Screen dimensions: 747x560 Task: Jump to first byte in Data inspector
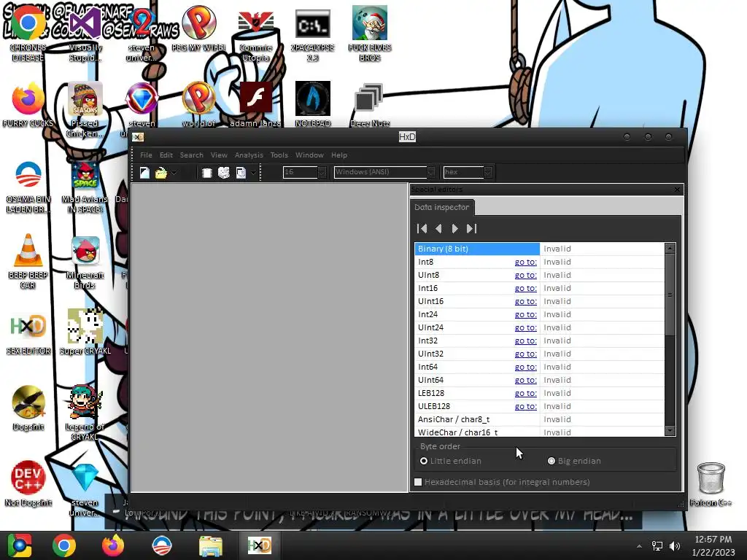click(x=422, y=228)
